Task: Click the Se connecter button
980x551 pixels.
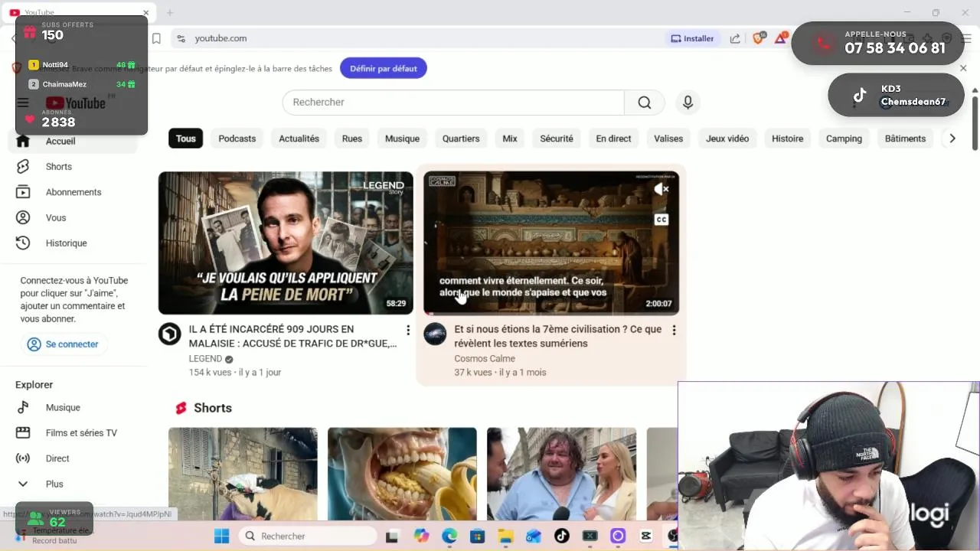Action: click(63, 344)
